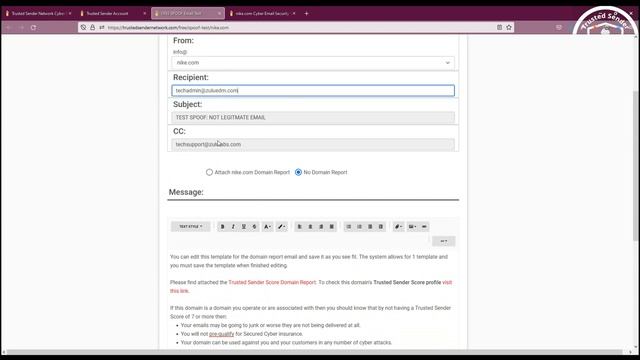
Task: Increase indent in message editor
Action: point(380,227)
